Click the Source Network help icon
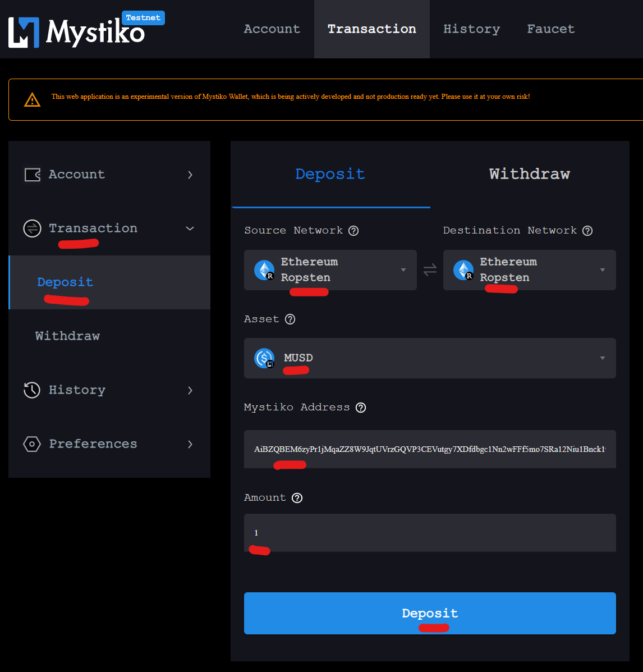Viewport: 643px width, 672px height. point(353,231)
